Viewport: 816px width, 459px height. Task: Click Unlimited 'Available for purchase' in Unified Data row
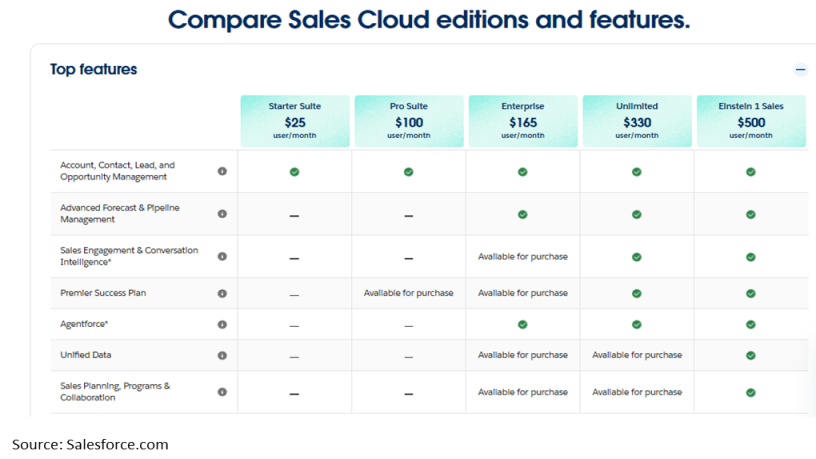pos(637,355)
